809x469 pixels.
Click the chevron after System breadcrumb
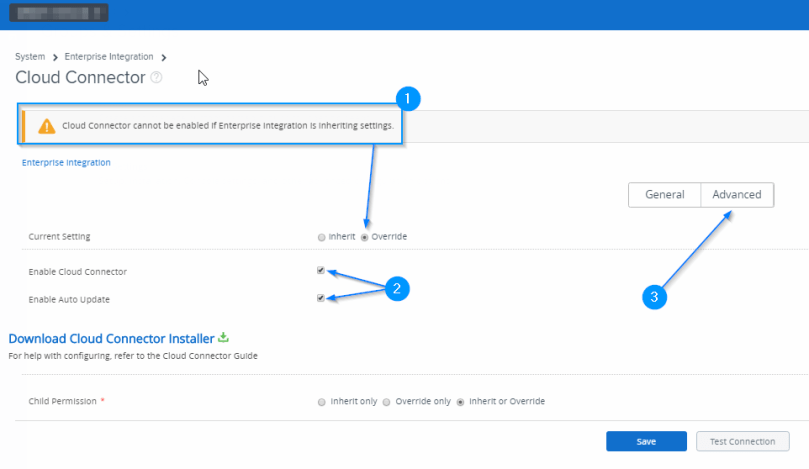(x=55, y=57)
